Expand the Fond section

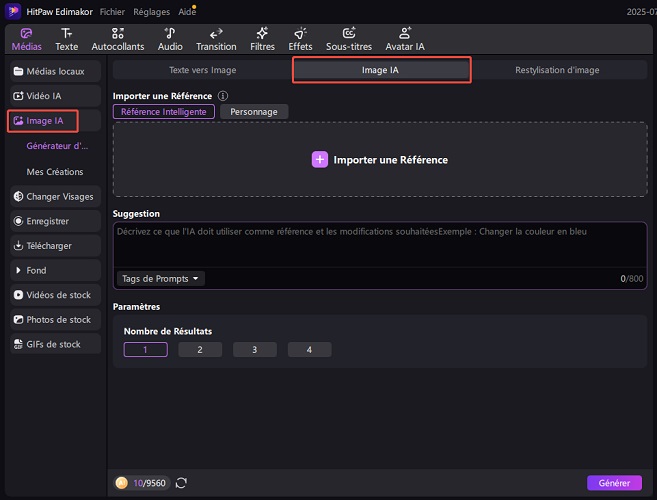pos(55,270)
